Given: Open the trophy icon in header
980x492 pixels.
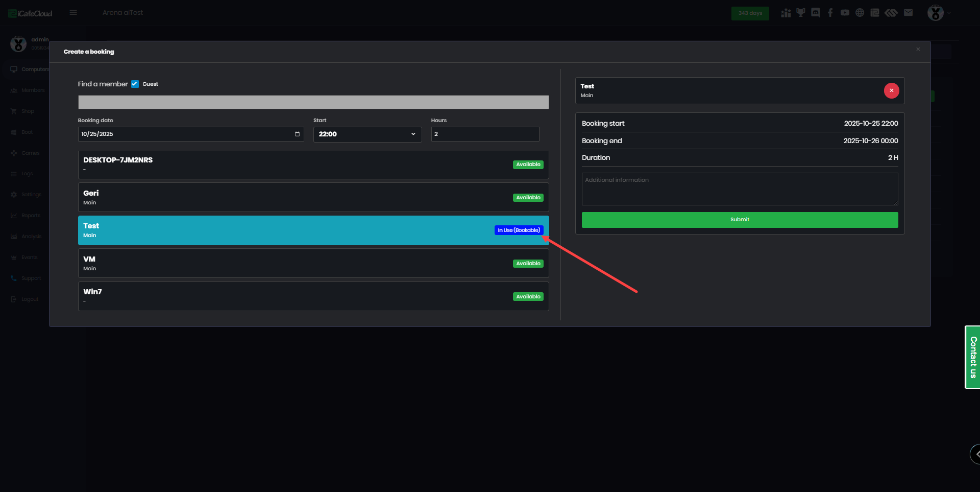Looking at the screenshot, I should point(801,13).
